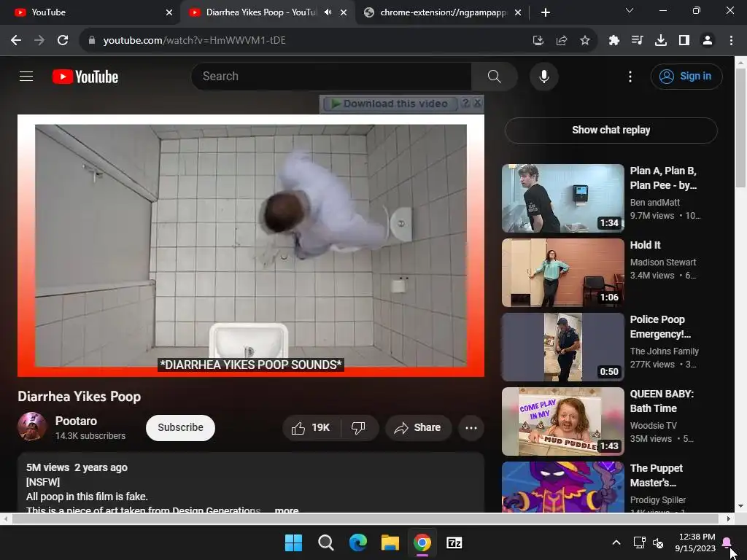Click Download this video extension button
This screenshot has height=560, width=747.
pyautogui.click(x=390, y=104)
